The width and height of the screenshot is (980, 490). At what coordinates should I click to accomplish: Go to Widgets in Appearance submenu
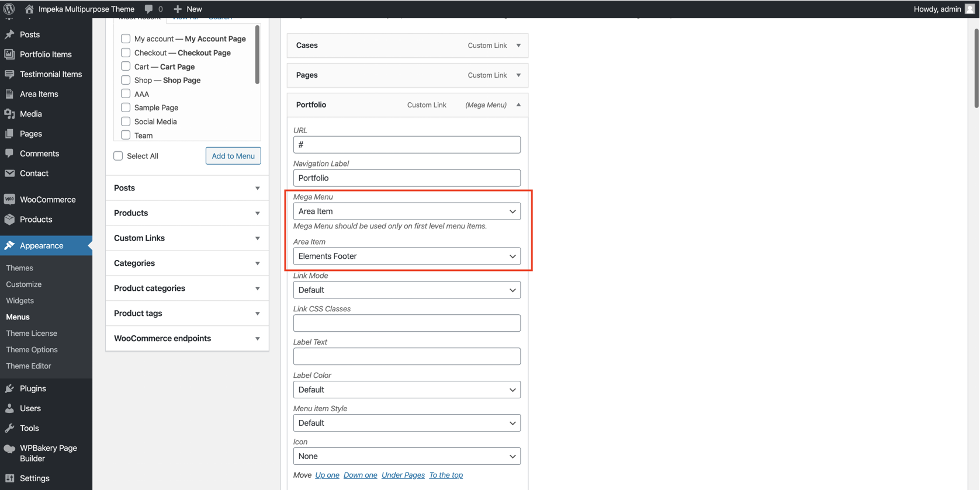pyautogui.click(x=20, y=301)
